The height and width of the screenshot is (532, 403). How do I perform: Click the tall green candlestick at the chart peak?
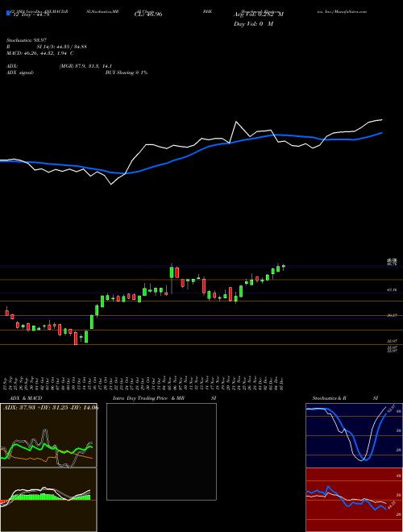172,272
